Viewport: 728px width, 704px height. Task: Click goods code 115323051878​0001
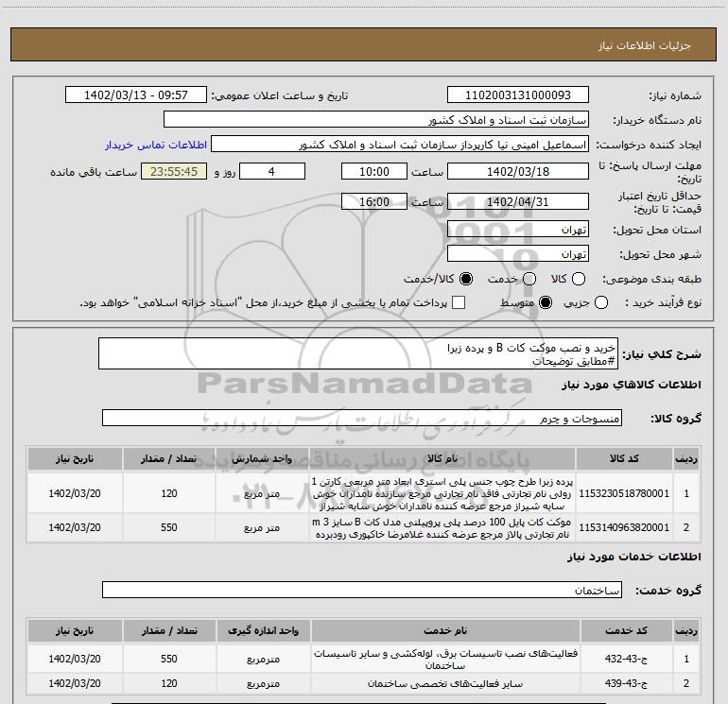pos(624,493)
